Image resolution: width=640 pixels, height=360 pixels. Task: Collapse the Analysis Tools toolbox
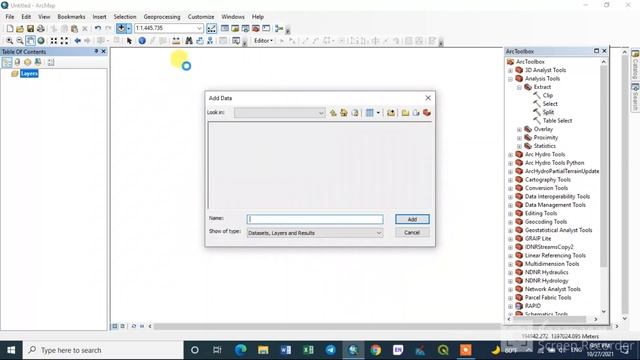510,79
